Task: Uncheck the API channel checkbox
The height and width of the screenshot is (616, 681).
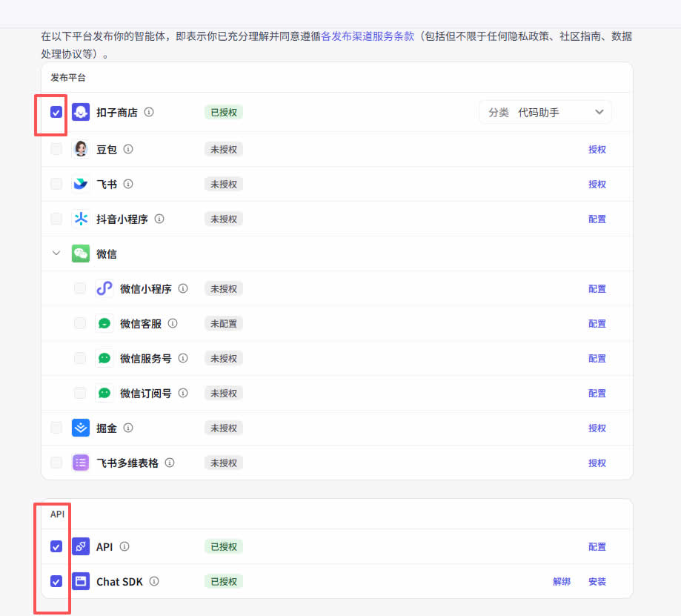Action: (56, 546)
